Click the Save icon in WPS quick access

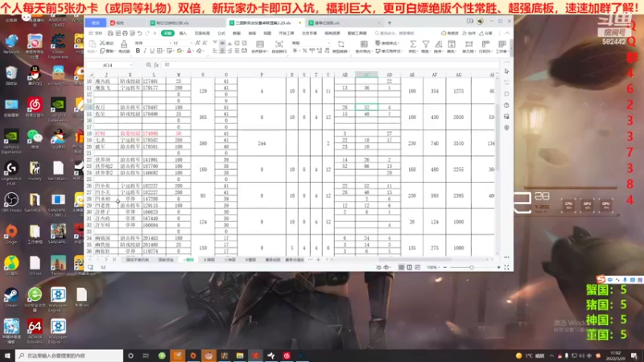click(110, 33)
